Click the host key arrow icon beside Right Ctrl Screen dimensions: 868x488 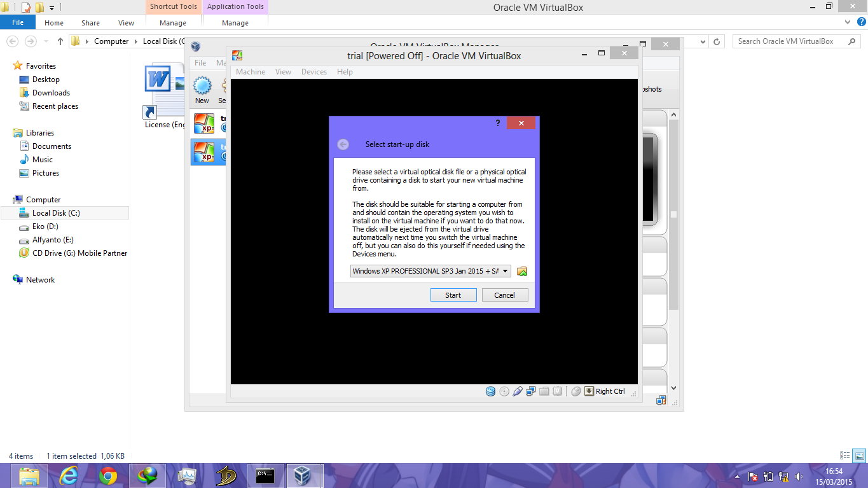(x=589, y=391)
